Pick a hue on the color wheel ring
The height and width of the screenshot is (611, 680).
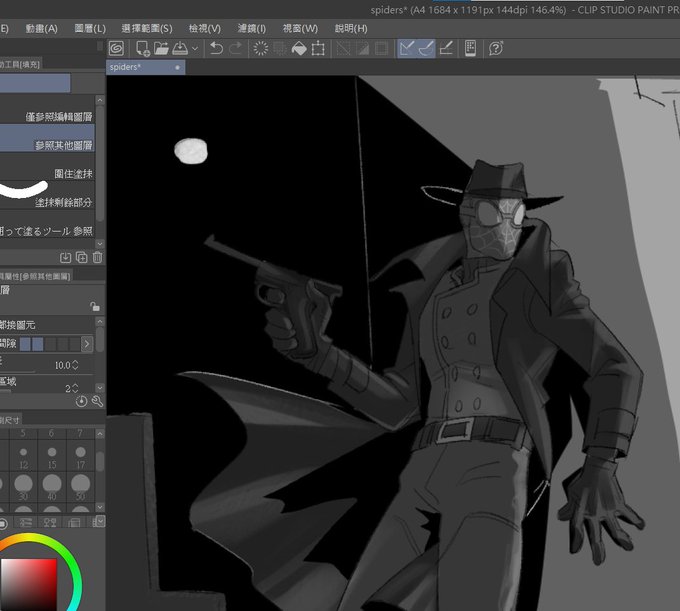point(72,562)
